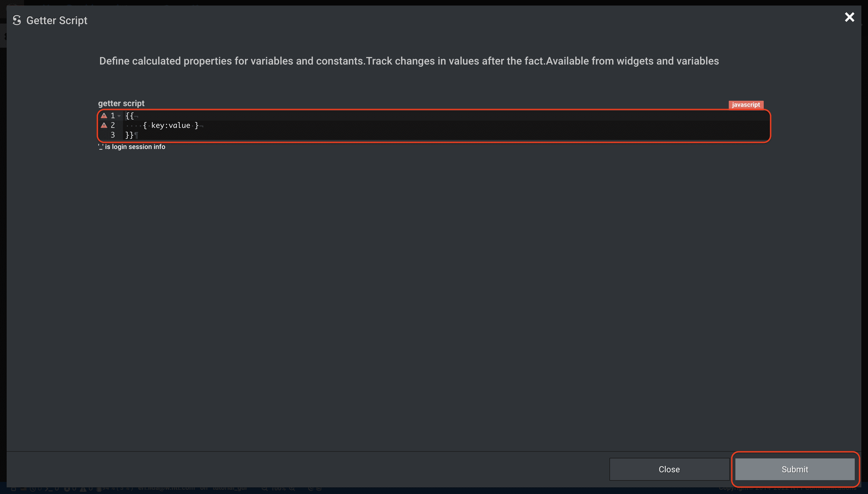Image resolution: width=868 pixels, height=494 pixels.
Task: Submit the getter script
Action: 794,469
